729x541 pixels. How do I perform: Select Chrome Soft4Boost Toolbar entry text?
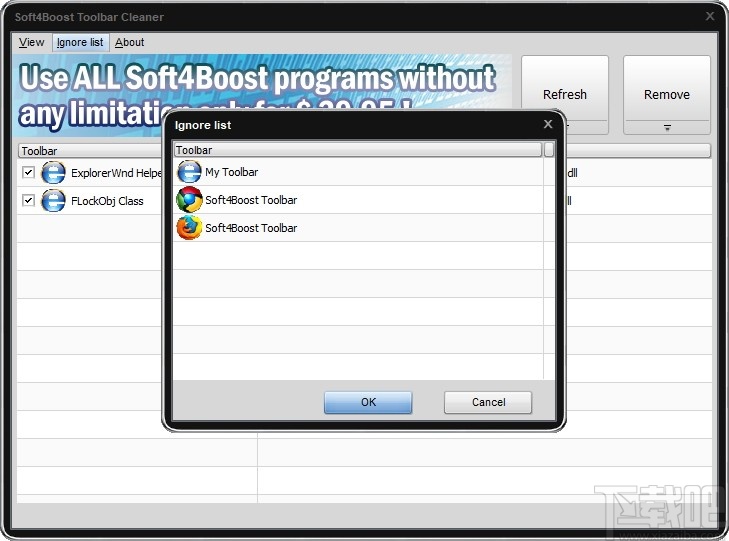point(251,200)
